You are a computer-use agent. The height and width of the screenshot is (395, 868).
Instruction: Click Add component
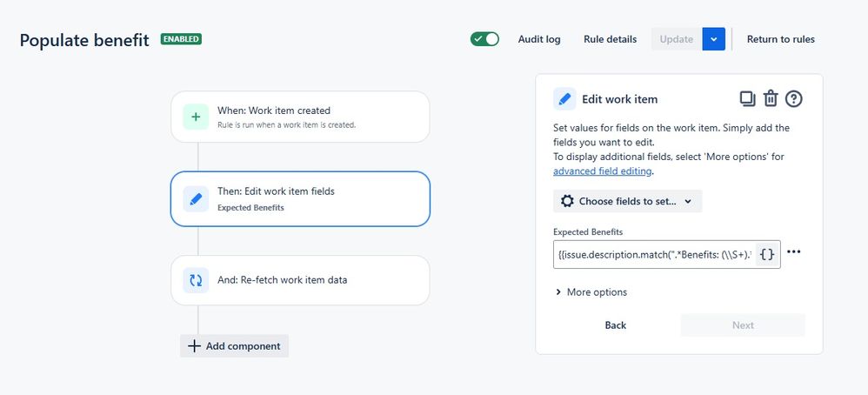tap(234, 346)
